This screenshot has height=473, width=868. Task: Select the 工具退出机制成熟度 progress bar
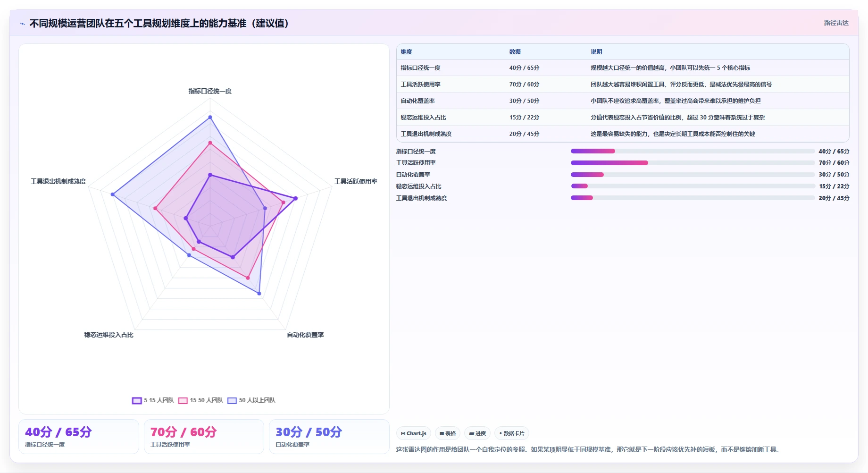[x=693, y=198]
